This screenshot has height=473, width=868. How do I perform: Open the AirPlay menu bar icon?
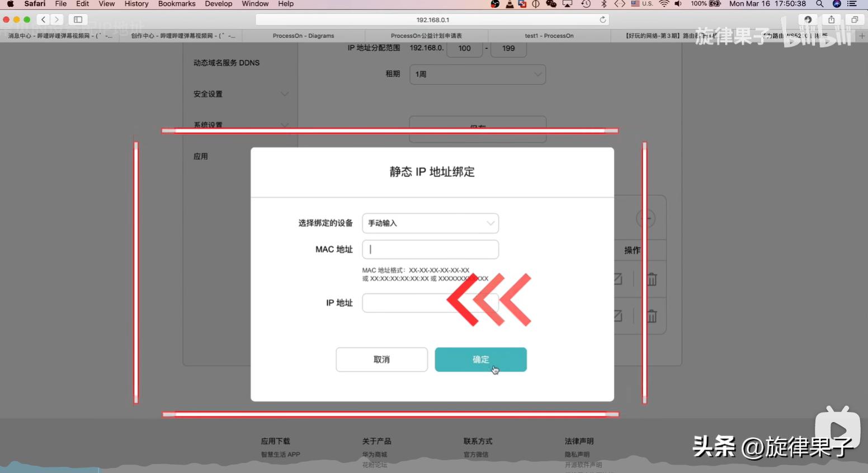click(568, 4)
